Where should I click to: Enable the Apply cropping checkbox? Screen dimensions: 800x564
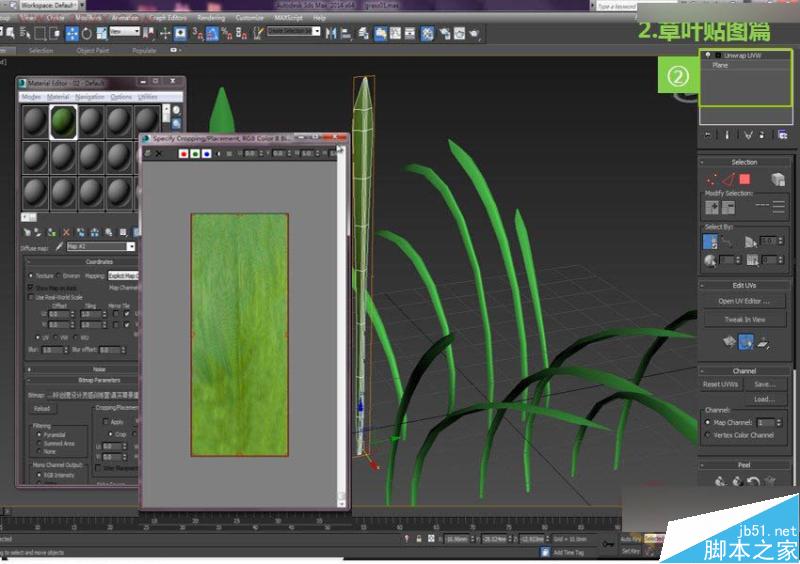105,422
